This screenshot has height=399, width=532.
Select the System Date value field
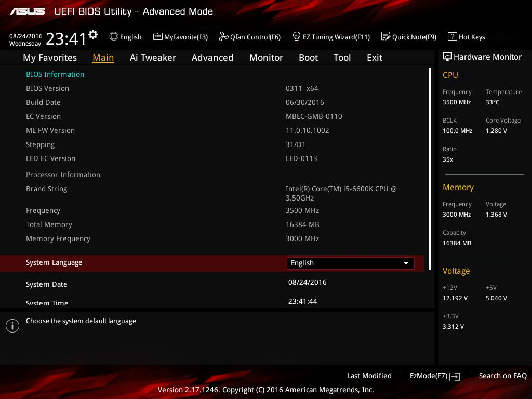point(307,283)
